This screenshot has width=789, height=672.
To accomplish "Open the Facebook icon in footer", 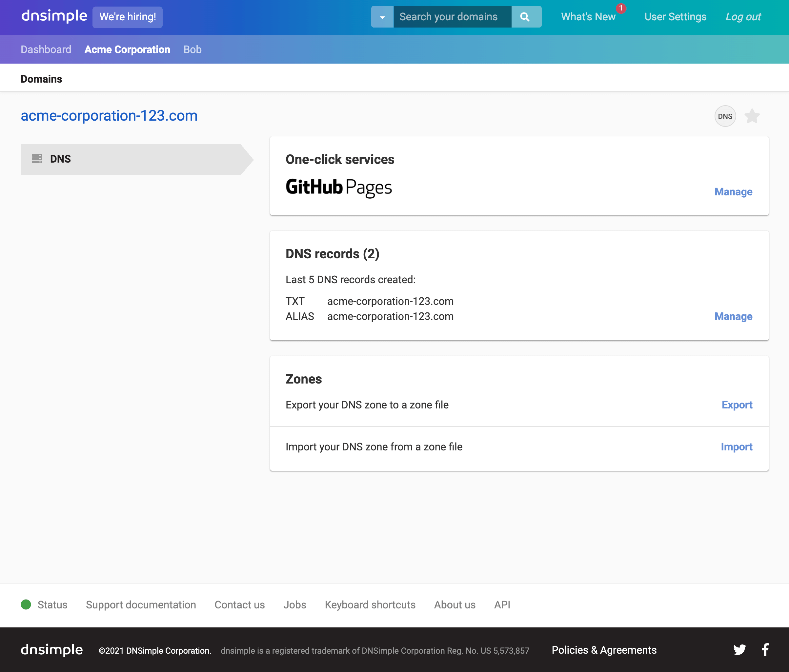I will tap(765, 649).
